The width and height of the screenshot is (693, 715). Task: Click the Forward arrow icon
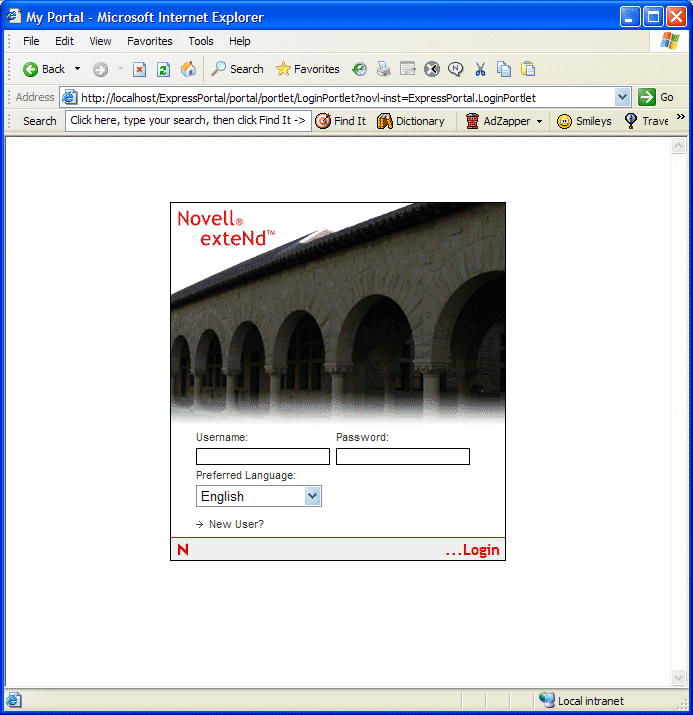pyautogui.click(x=100, y=69)
